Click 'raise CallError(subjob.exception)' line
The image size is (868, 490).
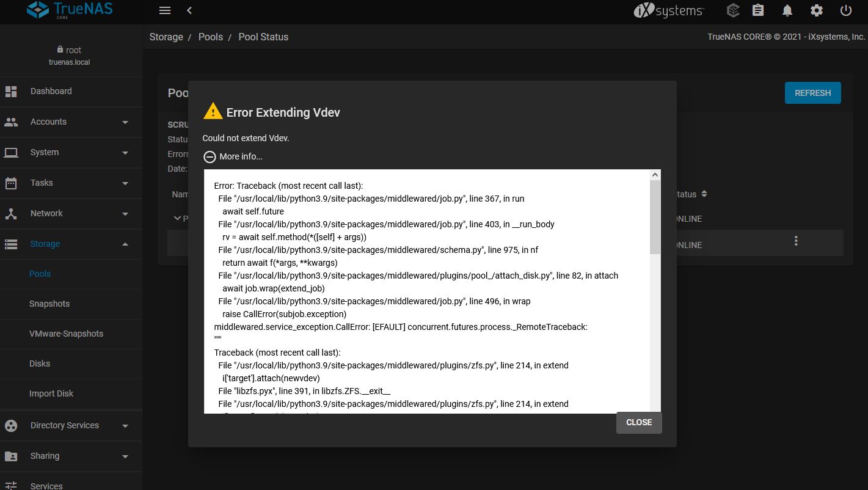point(284,314)
